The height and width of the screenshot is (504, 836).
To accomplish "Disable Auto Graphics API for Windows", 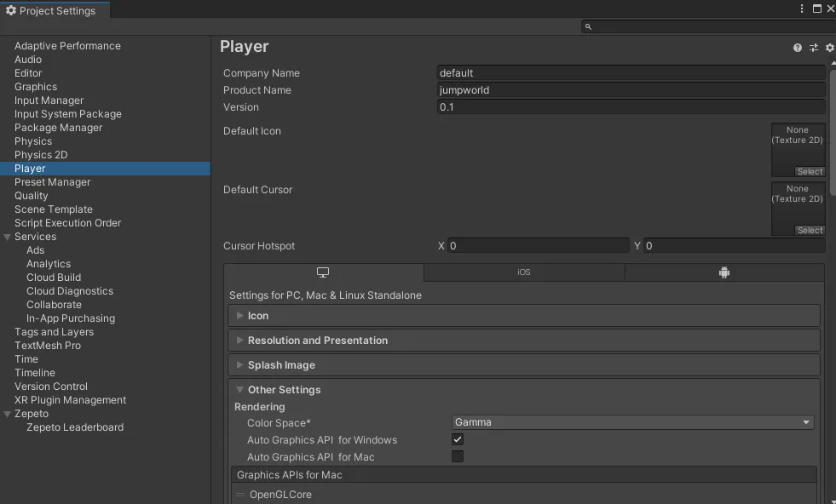I will (458, 439).
